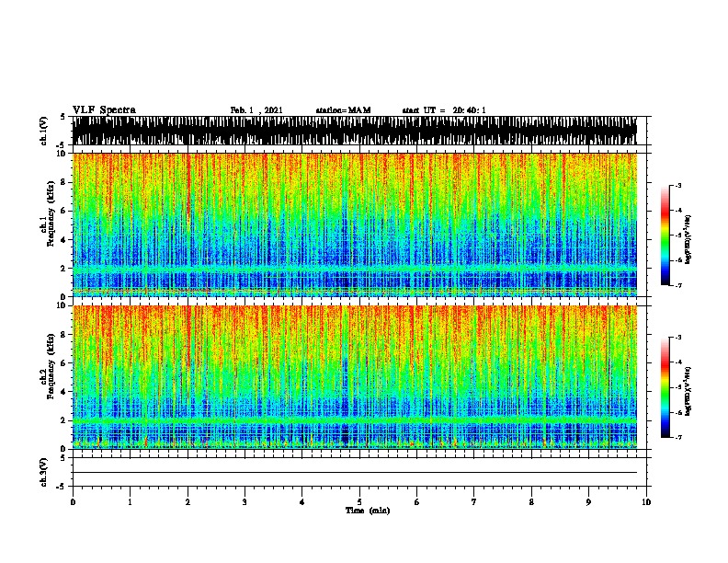The width and height of the screenshot is (728, 563).
Task: Click time axis tick label "4"
Action: (302, 502)
